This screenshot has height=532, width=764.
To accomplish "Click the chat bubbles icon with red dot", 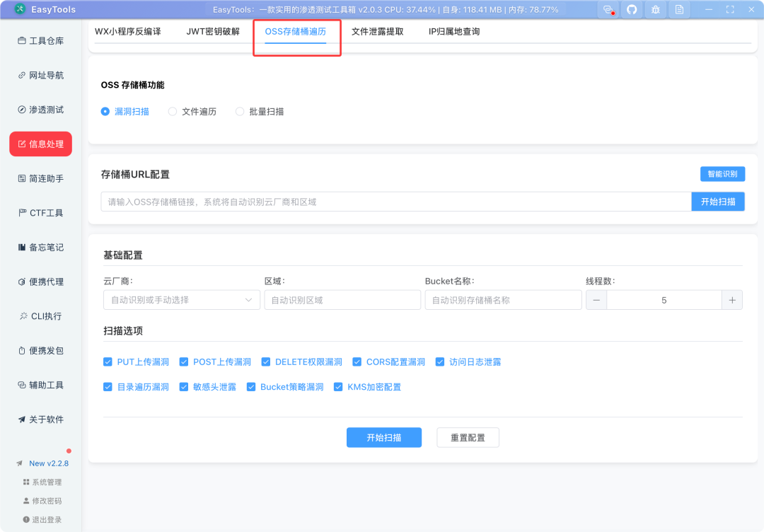I will (608, 10).
